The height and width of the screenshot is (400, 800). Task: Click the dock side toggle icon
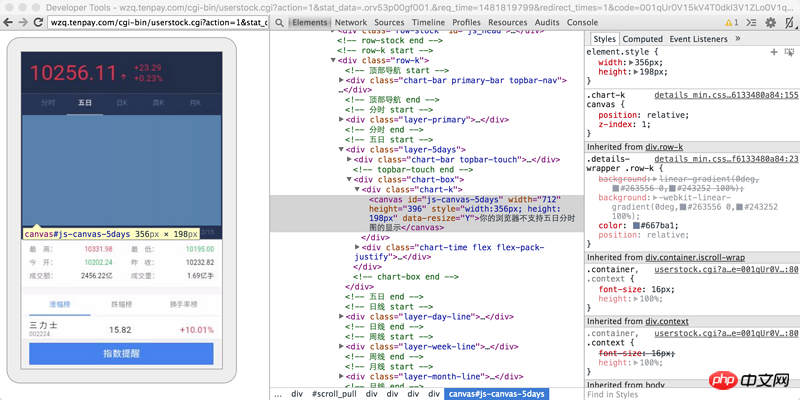[x=789, y=22]
